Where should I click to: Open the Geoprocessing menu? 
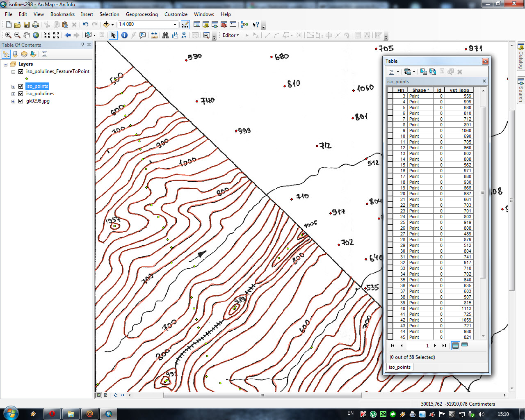142,14
